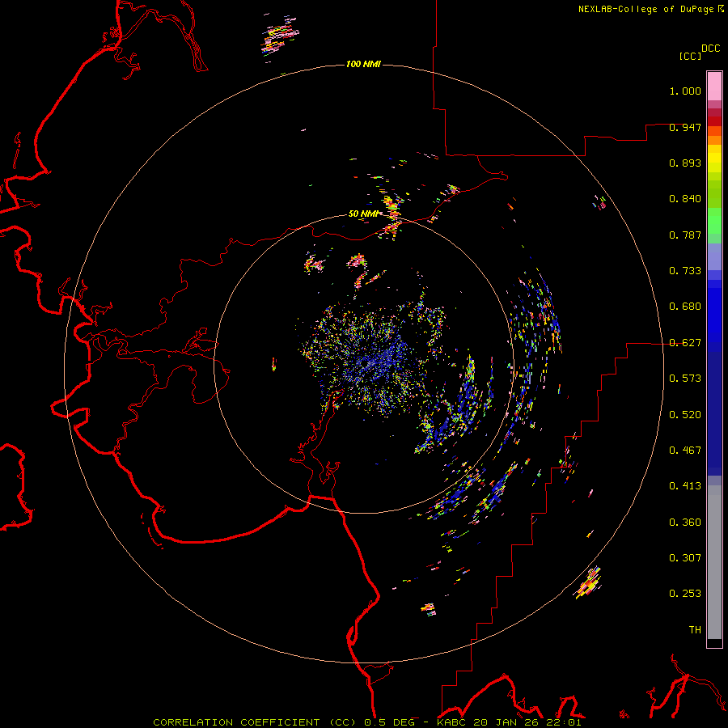Select the 0.520 scale value
The height and width of the screenshot is (728, 728).
pyautogui.click(x=685, y=415)
